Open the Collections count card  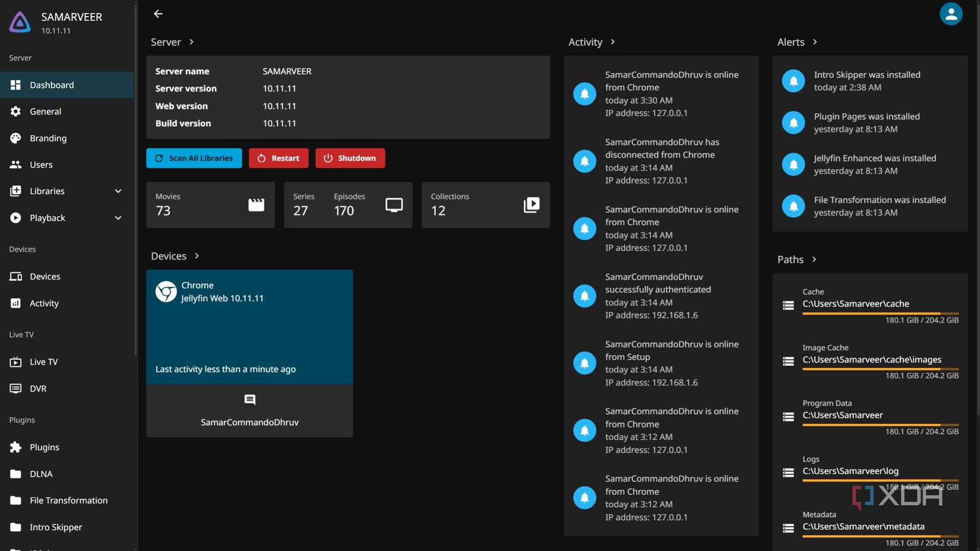(486, 205)
